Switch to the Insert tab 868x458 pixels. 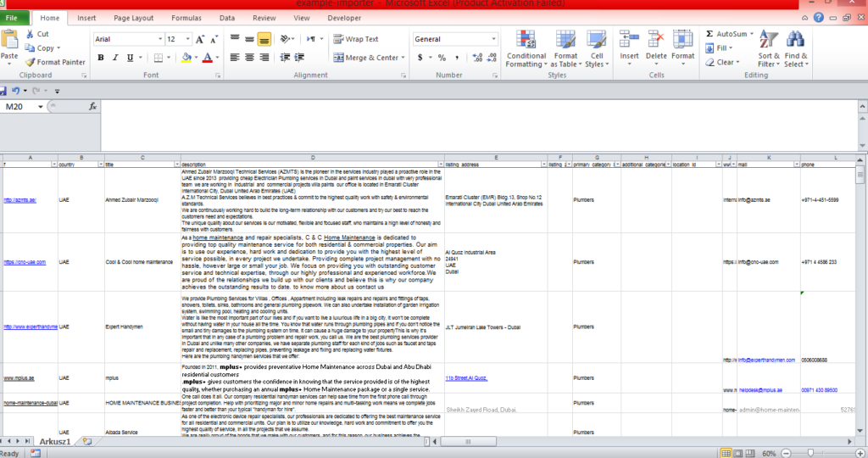[86, 18]
